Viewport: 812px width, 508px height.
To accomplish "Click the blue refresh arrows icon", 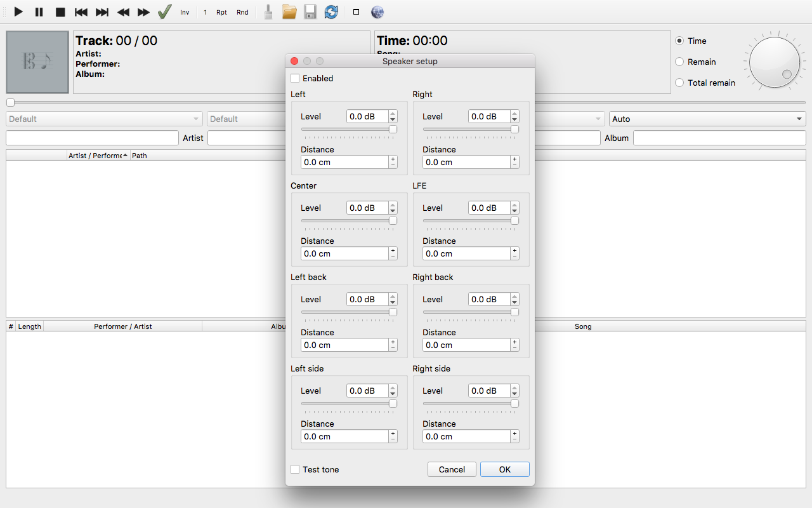I will pyautogui.click(x=331, y=12).
